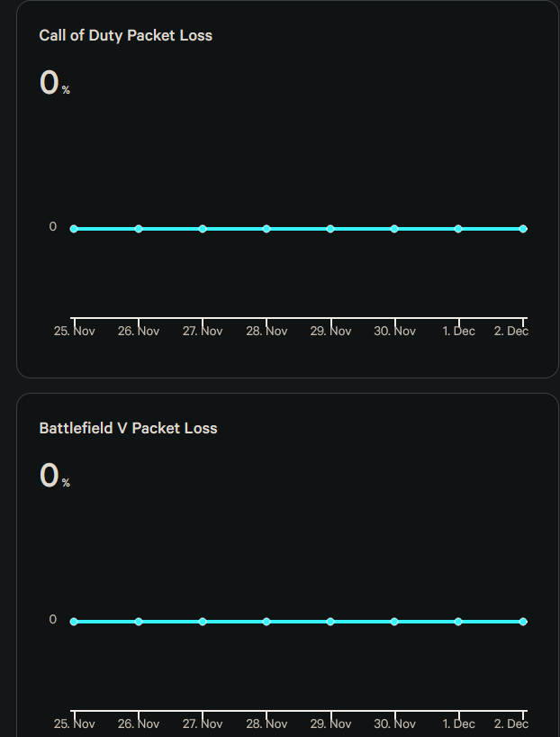The image size is (560, 737).
Task: Click the Battlefield V Packet Loss title
Action: pyautogui.click(x=128, y=428)
